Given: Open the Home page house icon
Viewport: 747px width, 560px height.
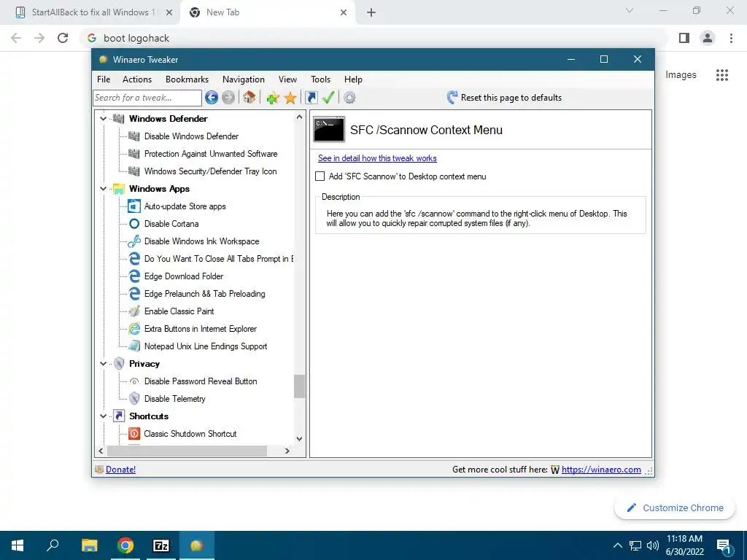Looking at the screenshot, I should coord(249,98).
